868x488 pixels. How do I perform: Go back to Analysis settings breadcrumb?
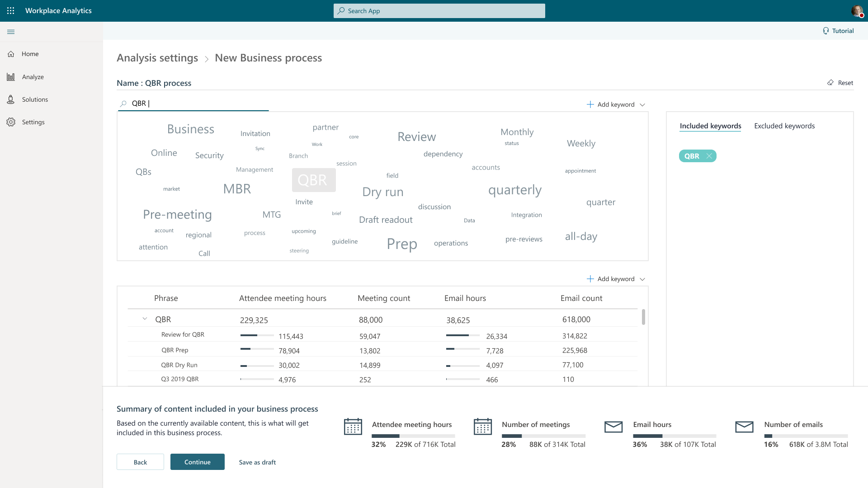click(x=157, y=58)
